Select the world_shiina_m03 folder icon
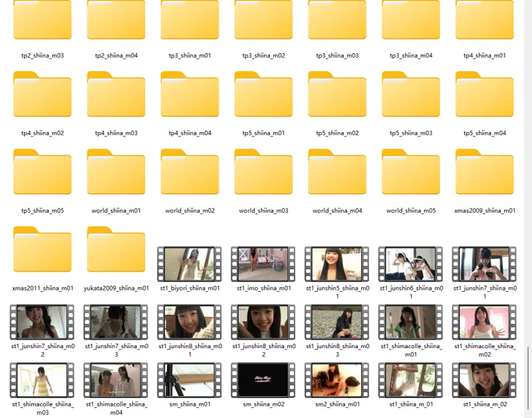Screen dimensions: 532x418 (263, 171)
